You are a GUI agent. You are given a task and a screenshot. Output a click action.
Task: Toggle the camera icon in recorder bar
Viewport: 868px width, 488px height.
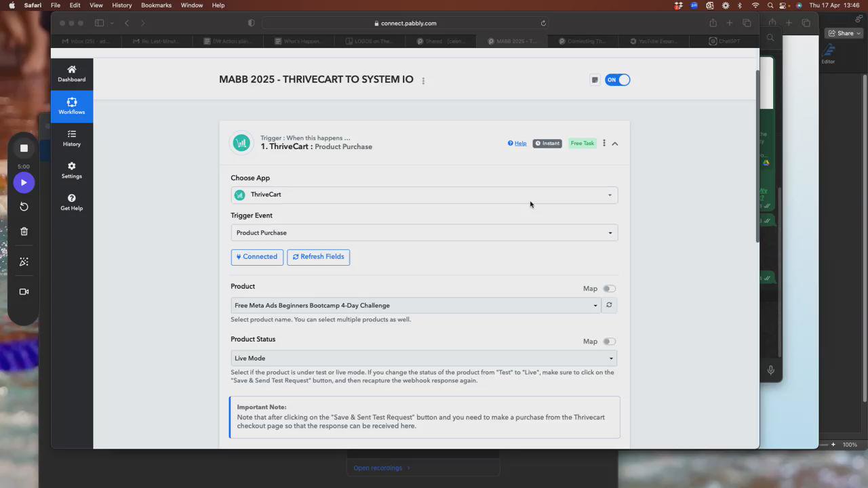(24, 291)
